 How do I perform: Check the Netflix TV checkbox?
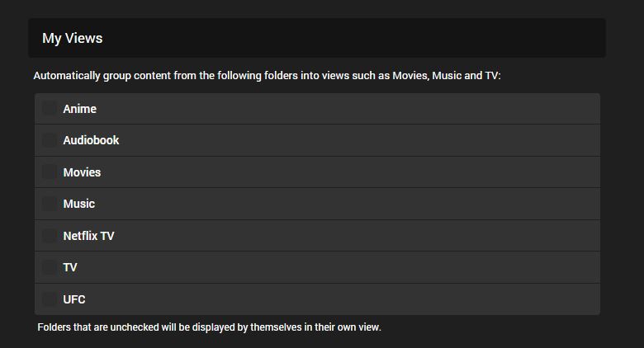click(50, 236)
